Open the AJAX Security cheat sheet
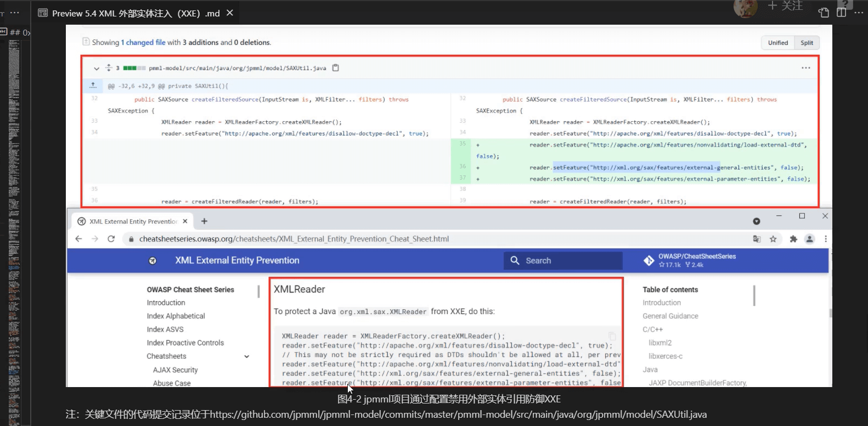Image resolution: width=868 pixels, height=426 pixels. [175, 370]
